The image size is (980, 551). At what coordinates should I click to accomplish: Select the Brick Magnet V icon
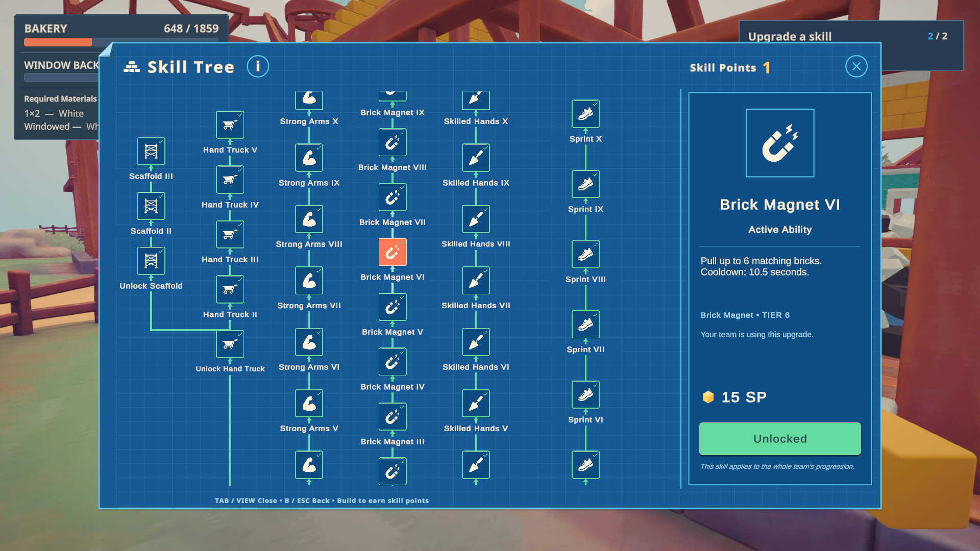click(393, 307)
